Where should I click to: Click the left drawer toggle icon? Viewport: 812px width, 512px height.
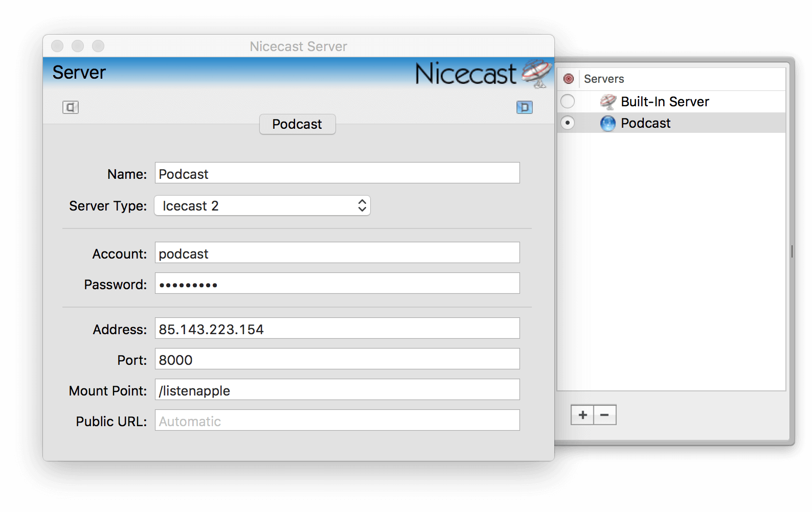coord(71,107)
